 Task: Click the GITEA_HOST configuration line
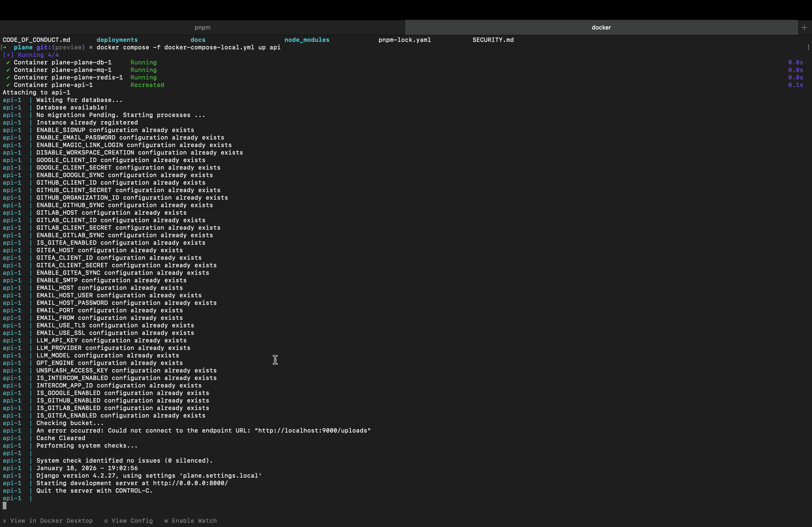[x=110, y=250]
